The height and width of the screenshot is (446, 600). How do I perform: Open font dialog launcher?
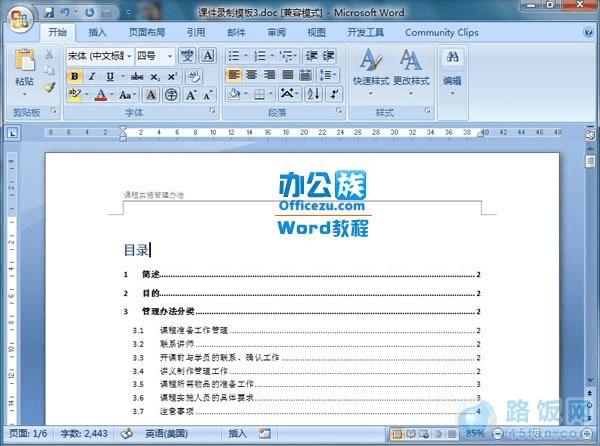tap(212, 111)
